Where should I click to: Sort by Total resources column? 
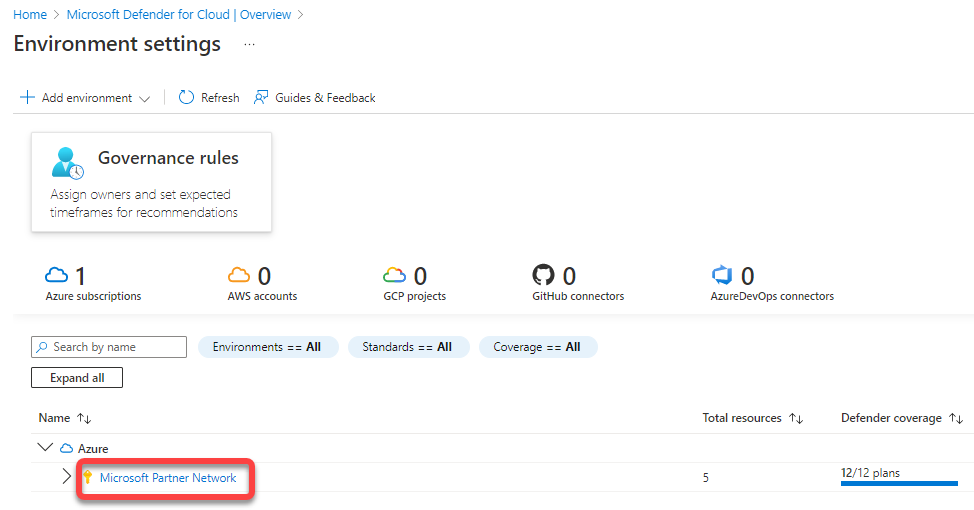742,418
